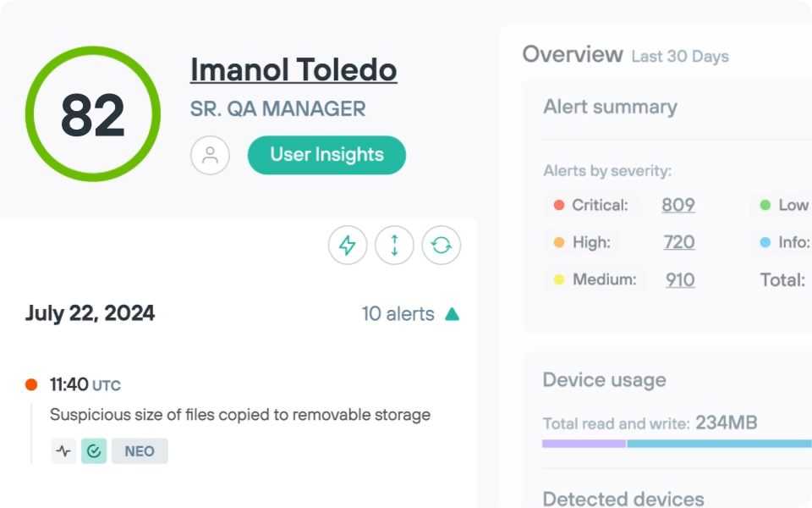Viewport: 812px width, 508px height.
Task: Click the User Insights button
Action: click(326, 155)
